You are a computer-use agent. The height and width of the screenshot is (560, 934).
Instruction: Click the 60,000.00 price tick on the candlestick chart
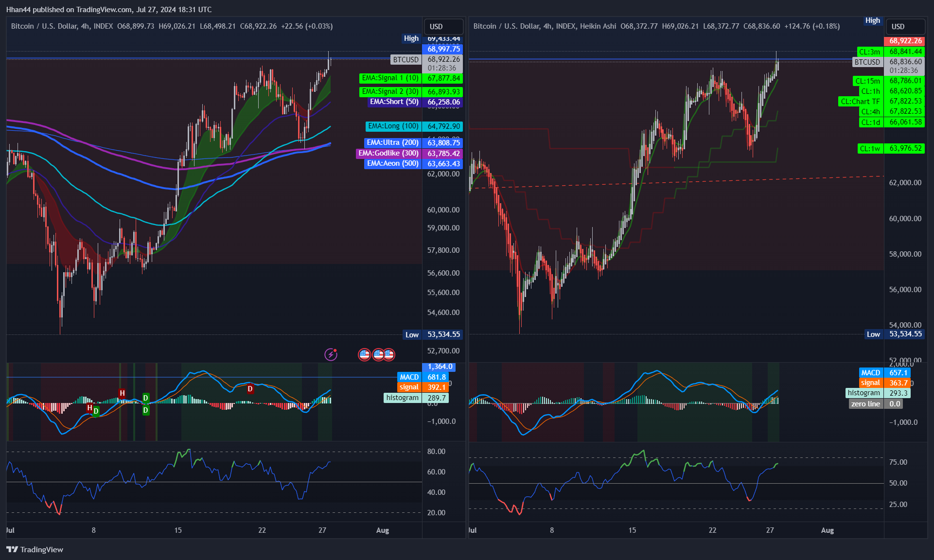point(443,210)
